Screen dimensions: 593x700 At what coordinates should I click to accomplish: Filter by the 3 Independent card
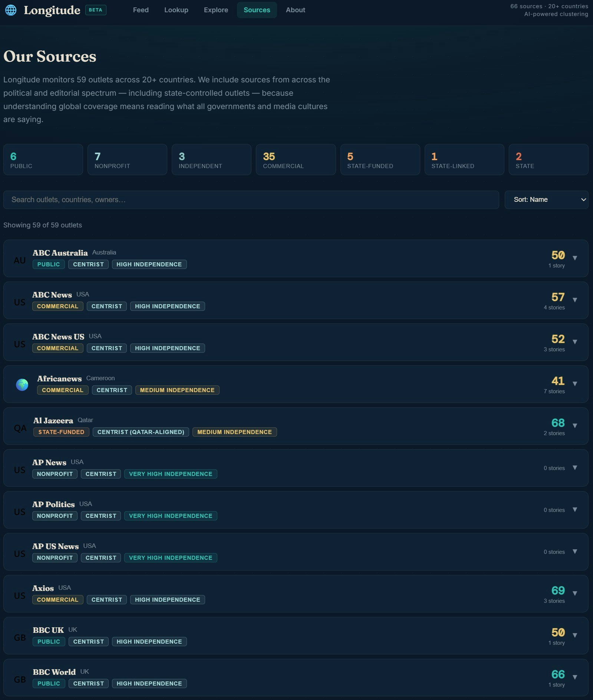click(x=211, y=160)
